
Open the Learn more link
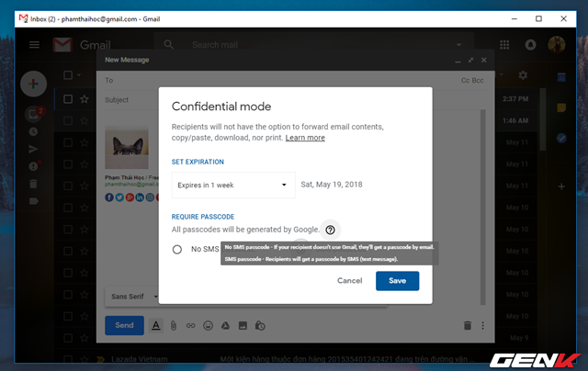[305, 138]
